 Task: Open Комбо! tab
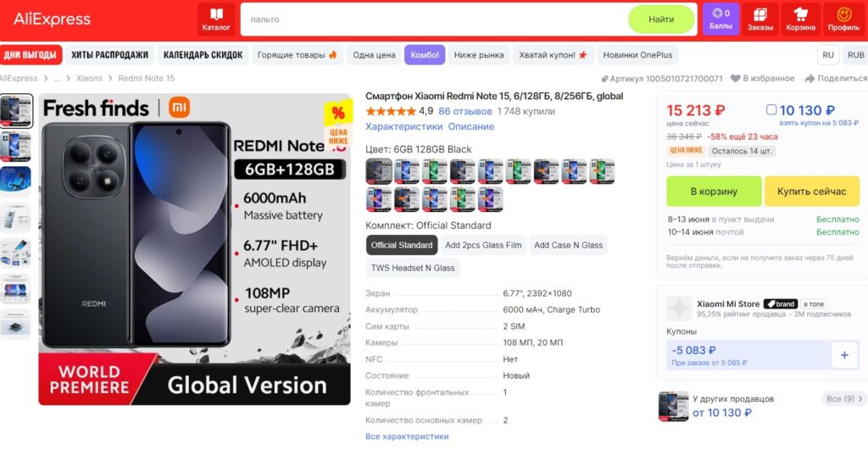[425, 55]
